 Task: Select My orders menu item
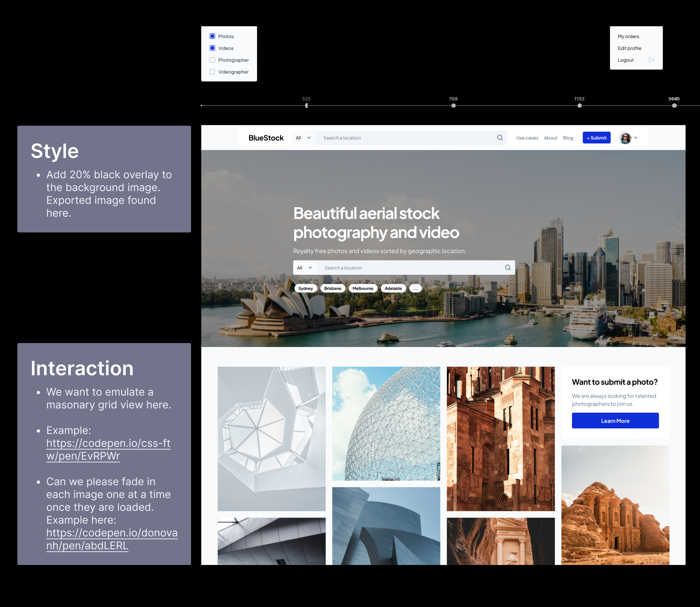628,36
